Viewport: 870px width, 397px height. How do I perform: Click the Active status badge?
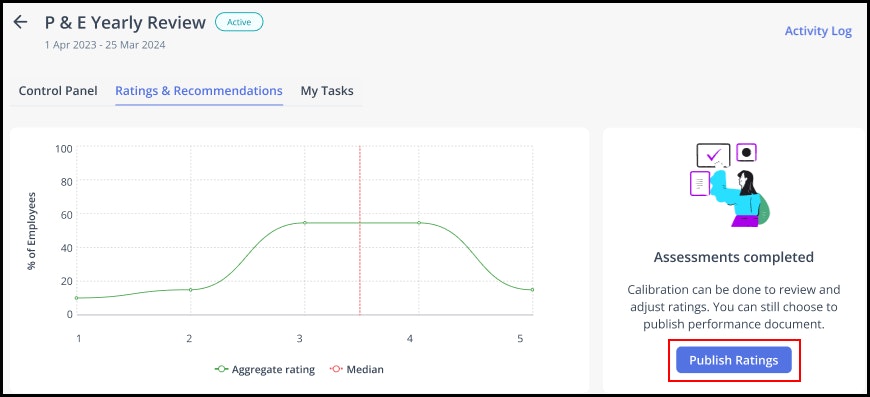coord(239,22)
